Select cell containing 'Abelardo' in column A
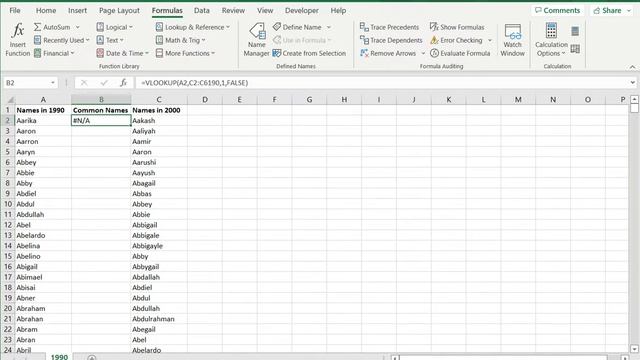 coord(43,236)
